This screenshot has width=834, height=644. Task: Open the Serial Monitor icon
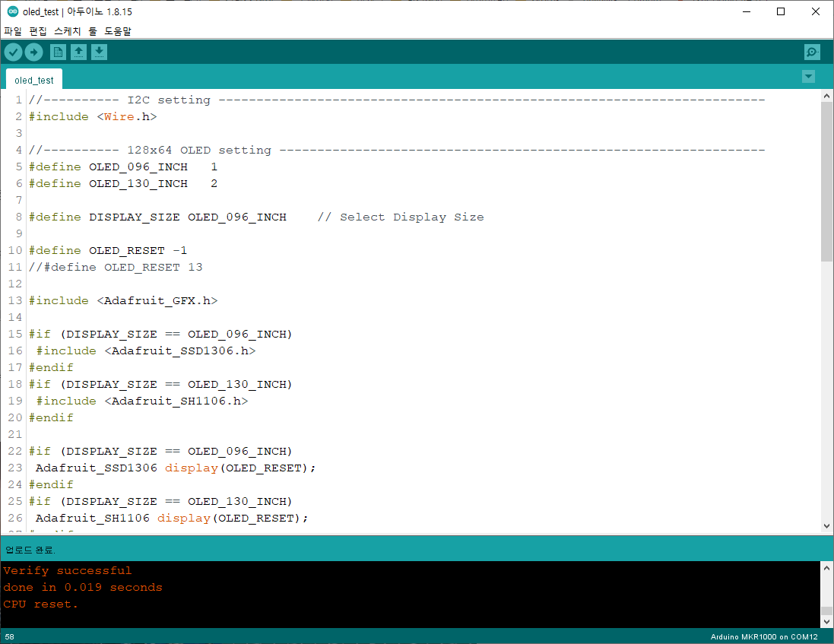pos(812,52)
